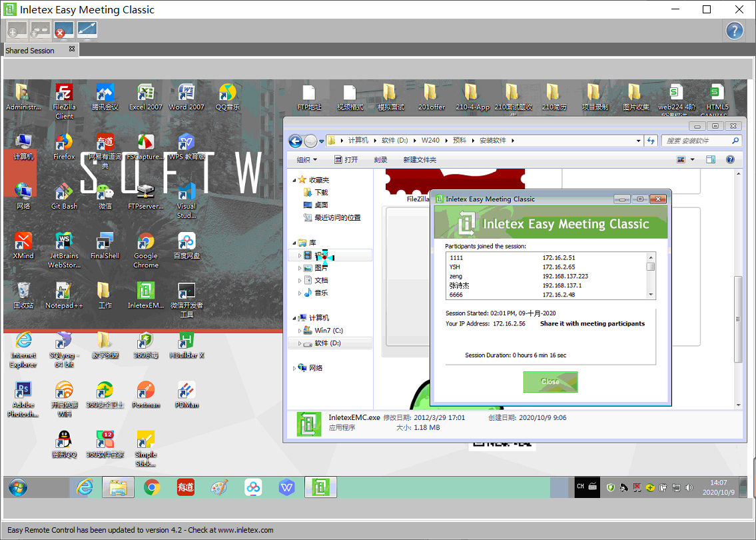This screenshot has width=756, height=540.
Task: Click the Explorer refresh button beside address bar
Action: [651, 141]
